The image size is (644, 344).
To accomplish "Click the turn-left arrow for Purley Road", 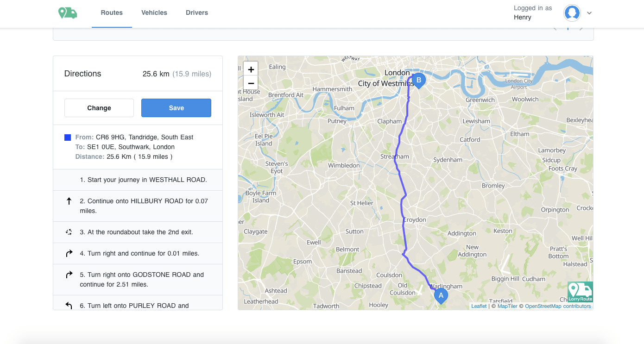I will pyautogui.click(x=69, y=305).
